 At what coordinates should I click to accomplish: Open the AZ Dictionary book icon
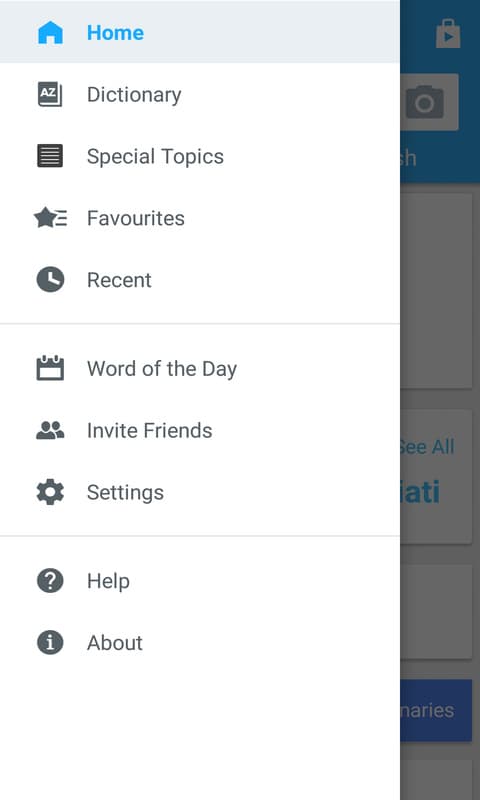coord(50,94)
